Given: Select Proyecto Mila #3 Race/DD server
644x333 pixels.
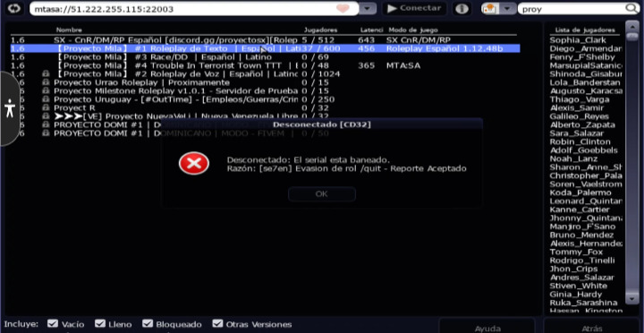Looking at the screenshot, I should [x=265, y=57].
